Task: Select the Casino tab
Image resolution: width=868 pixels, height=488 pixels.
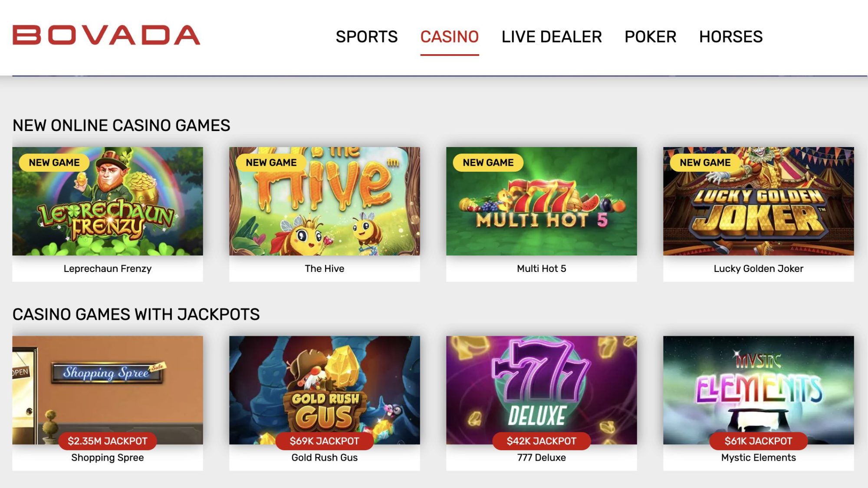Action: tap(450, 37)
